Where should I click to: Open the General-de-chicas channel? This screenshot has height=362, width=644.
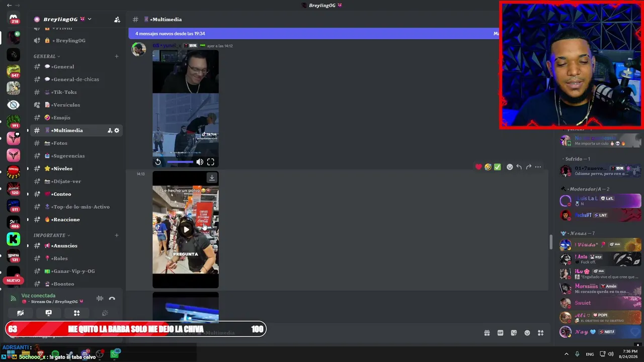pos(76,79)
